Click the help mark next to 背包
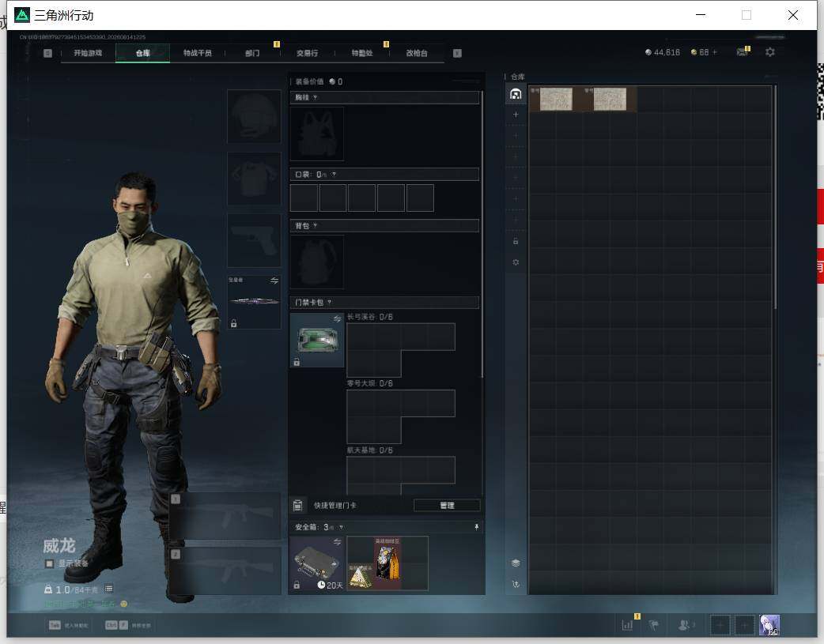This screenshot has width=824, height=644. (x=315, y=226)
